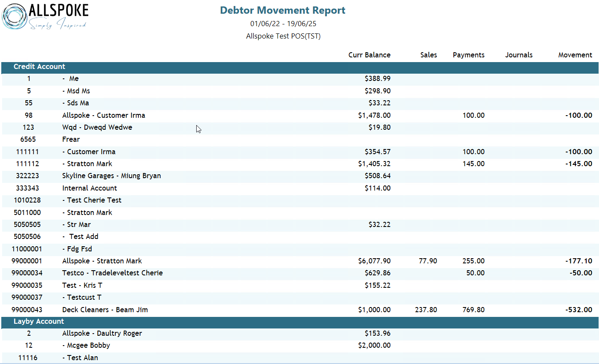Click the Frear account name
The height and width of the screenshot is (364, 599).
point(71,139)
